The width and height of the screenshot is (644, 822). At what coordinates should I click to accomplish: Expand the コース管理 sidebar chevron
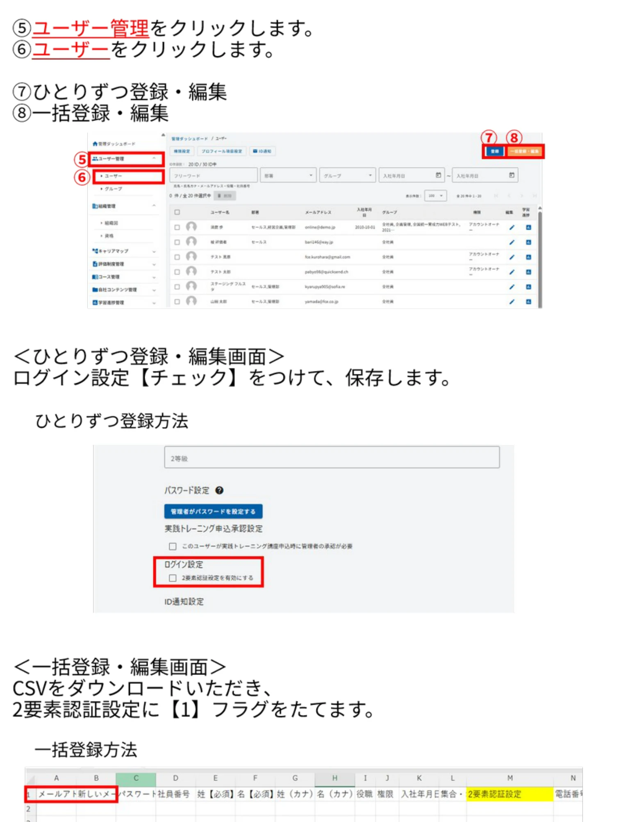pos(154,277)
